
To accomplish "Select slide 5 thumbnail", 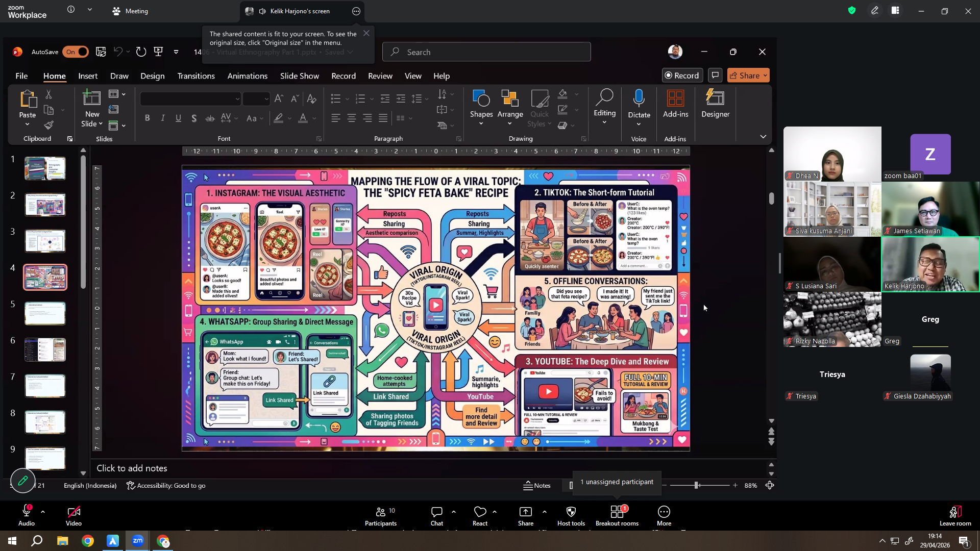I will [45, 314].
